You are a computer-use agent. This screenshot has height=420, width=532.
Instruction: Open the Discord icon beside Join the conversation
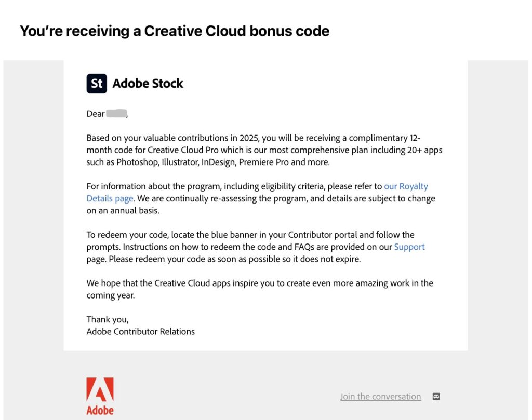436,397
